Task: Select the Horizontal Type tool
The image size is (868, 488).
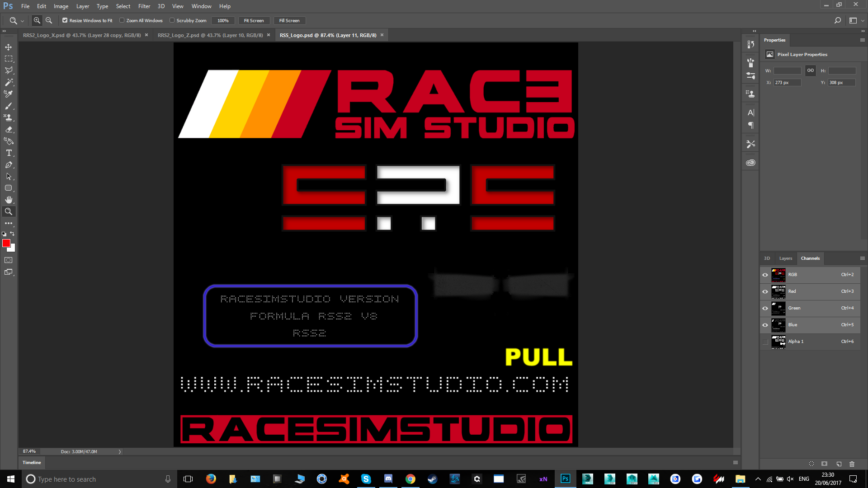Action: pos(9,153)
